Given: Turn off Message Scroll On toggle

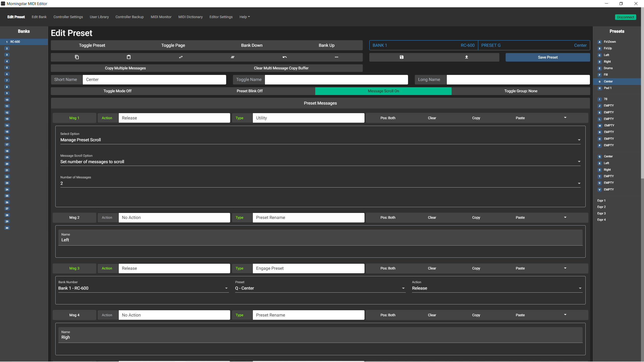Looking at the screenshot, I should (x=383, y=91).
